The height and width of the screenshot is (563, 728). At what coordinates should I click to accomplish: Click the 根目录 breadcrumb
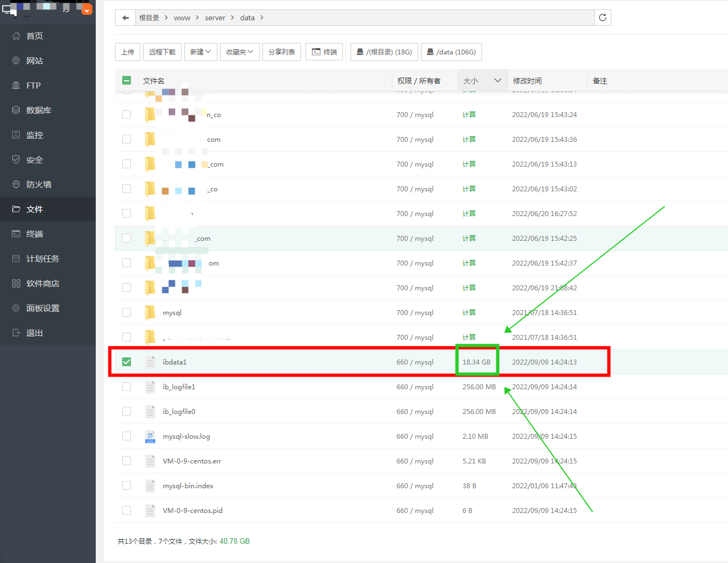click(x=149, y=18)
